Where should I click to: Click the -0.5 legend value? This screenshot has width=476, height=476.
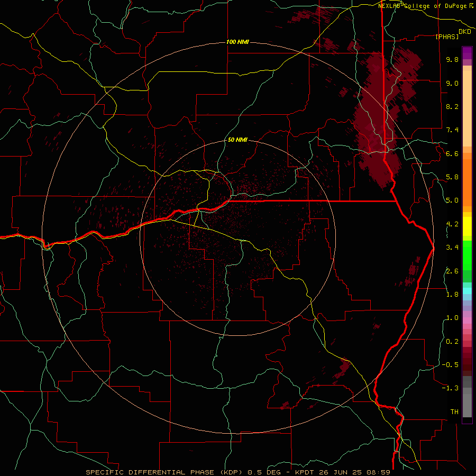pos(450,365)
